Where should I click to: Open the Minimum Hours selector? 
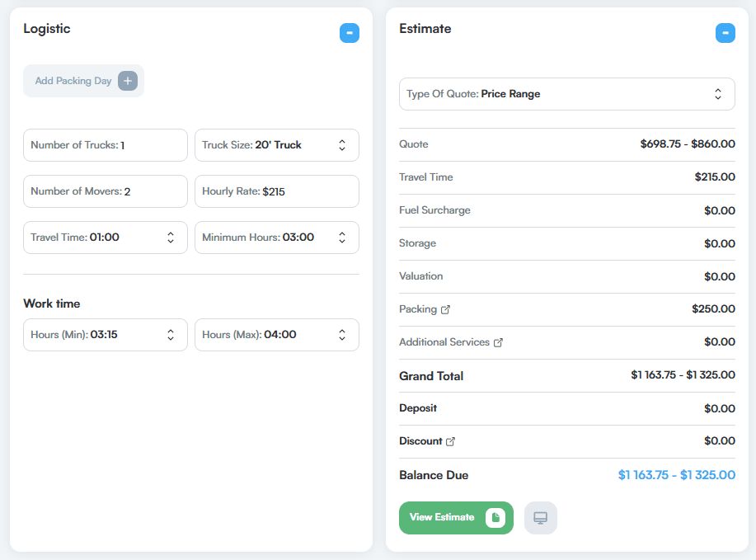tap(342, 236)
